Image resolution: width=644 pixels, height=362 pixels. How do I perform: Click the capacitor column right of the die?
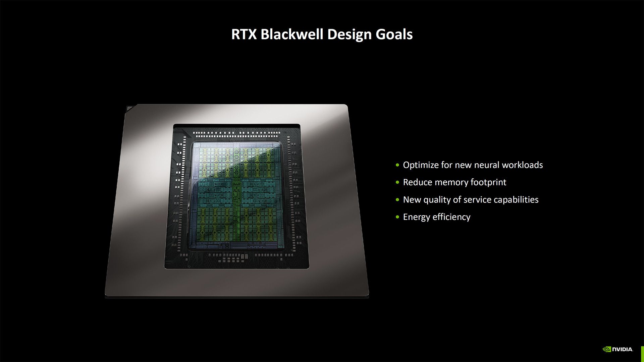pyautogui.click(x=292, y=194)
